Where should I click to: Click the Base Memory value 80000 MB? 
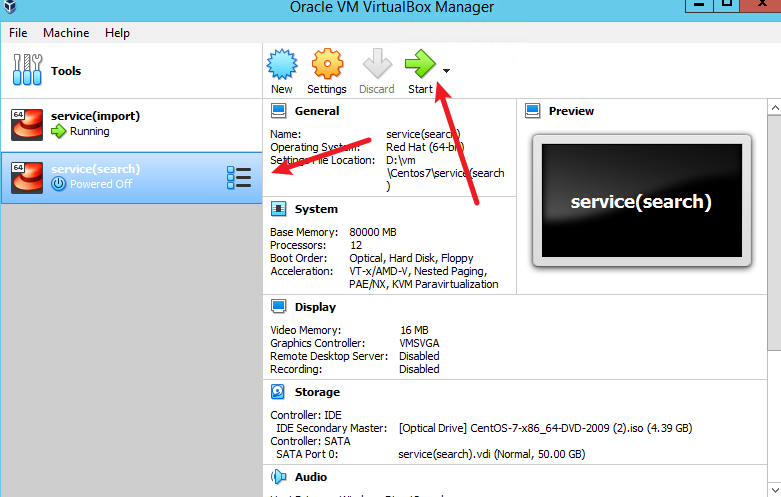[373, 232]
